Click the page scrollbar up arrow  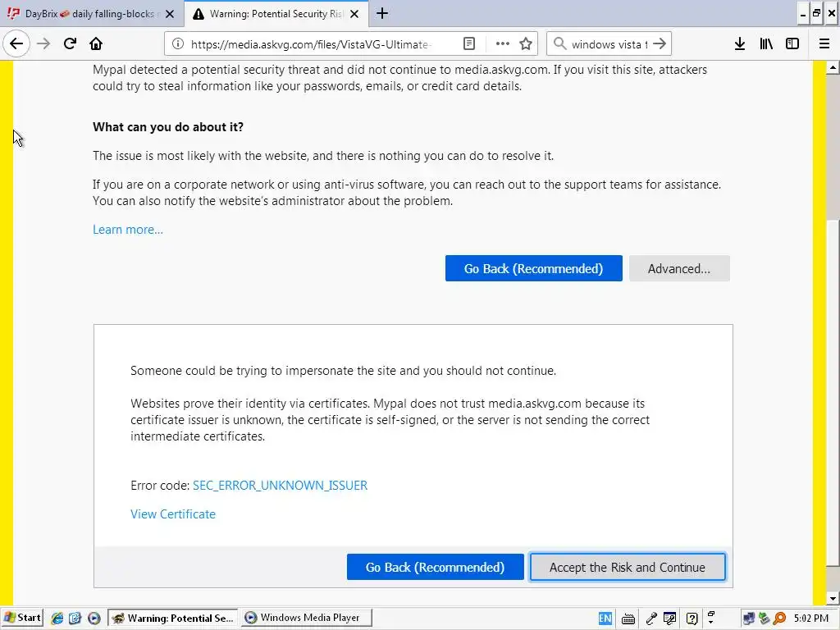pyautogui.click(x=833, y=67)
